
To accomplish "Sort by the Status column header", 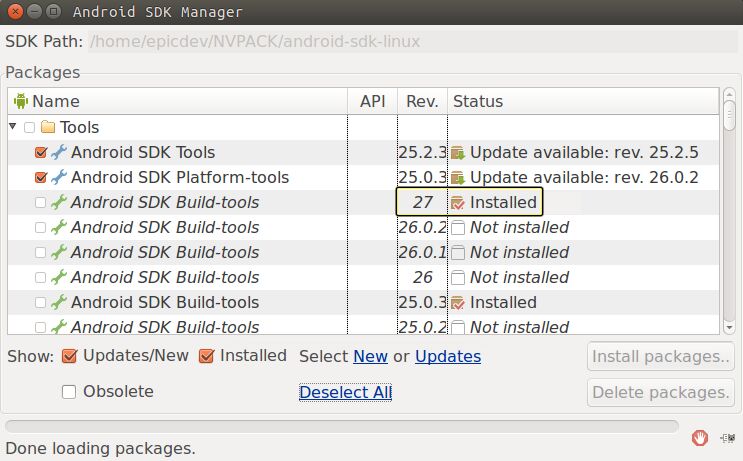I will pyautogui.click(x=583, y=101).
